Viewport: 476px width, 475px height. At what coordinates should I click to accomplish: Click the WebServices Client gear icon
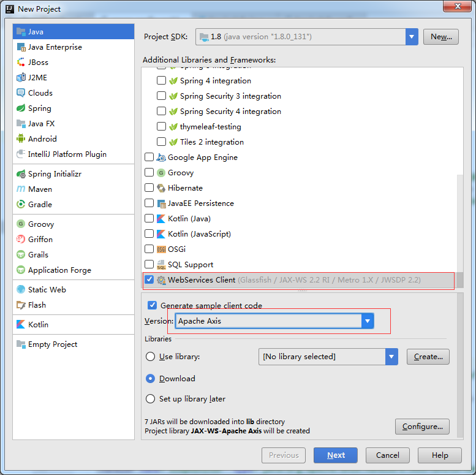coord(161,280)
